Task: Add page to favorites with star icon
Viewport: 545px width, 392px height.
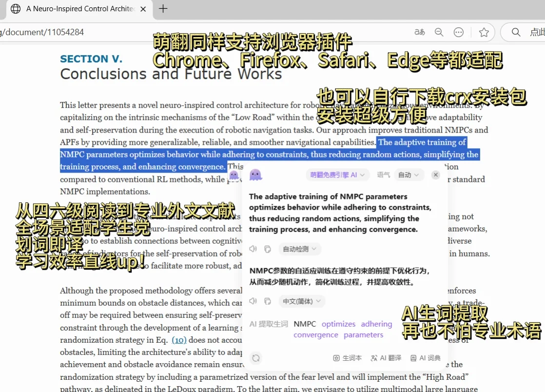Action: (484, 32)
